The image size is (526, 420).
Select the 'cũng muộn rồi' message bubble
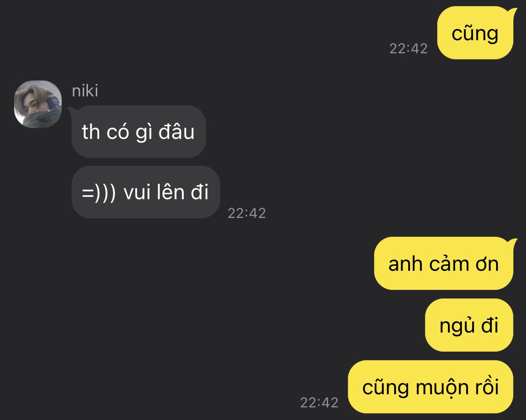pyautogui.click(x=431, y=387)
